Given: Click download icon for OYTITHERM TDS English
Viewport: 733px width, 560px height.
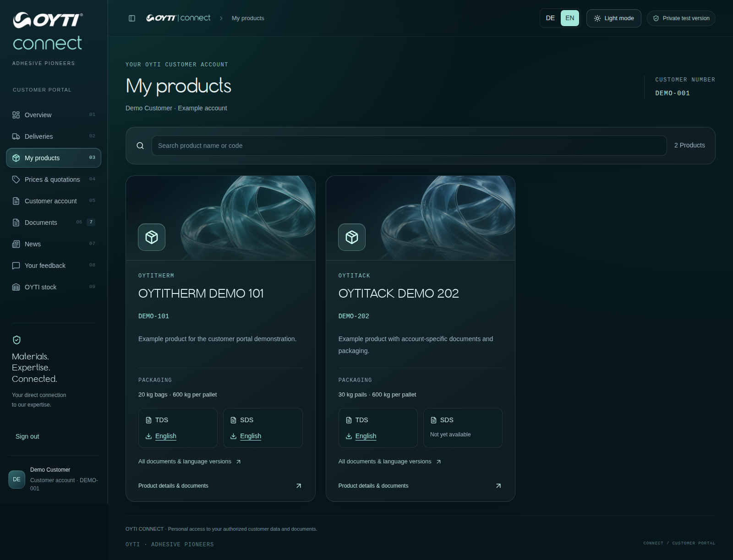Looking at the screenshot, I should point(148,436).
